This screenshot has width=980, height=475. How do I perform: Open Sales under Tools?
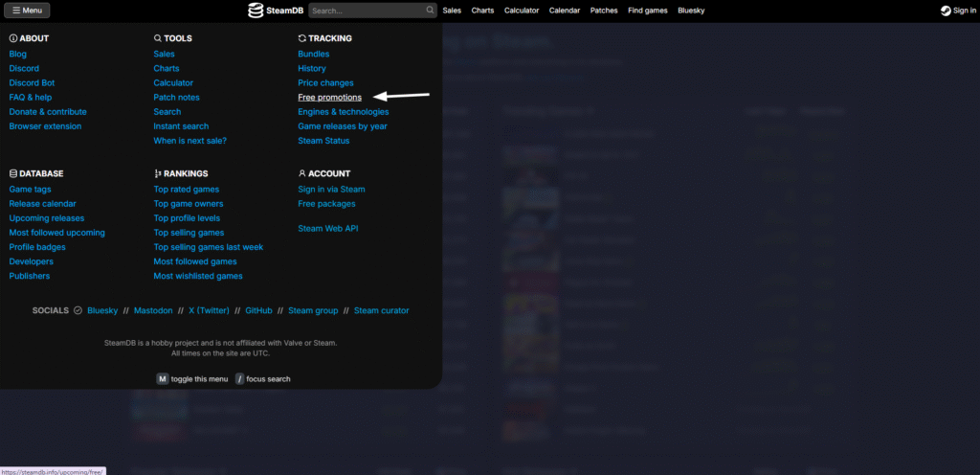[x=164, y=55]
